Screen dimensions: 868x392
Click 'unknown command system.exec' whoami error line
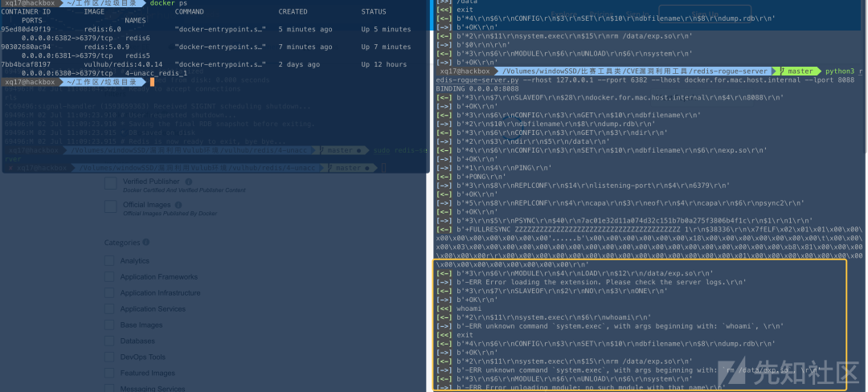click(610, 326)
